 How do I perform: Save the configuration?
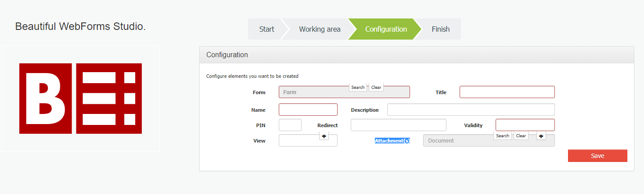click(x=597, y=156)
